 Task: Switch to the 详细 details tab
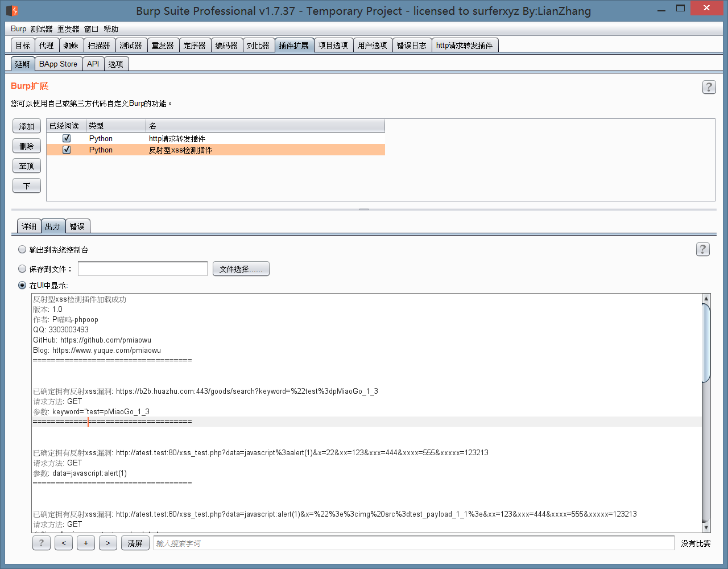(29, 226)
